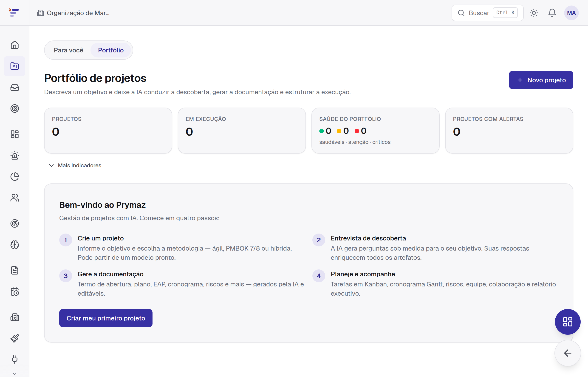Open the home icon in sidebar
Image resolution: width=588 pixels, height=377 pixels.
point(15,45)
